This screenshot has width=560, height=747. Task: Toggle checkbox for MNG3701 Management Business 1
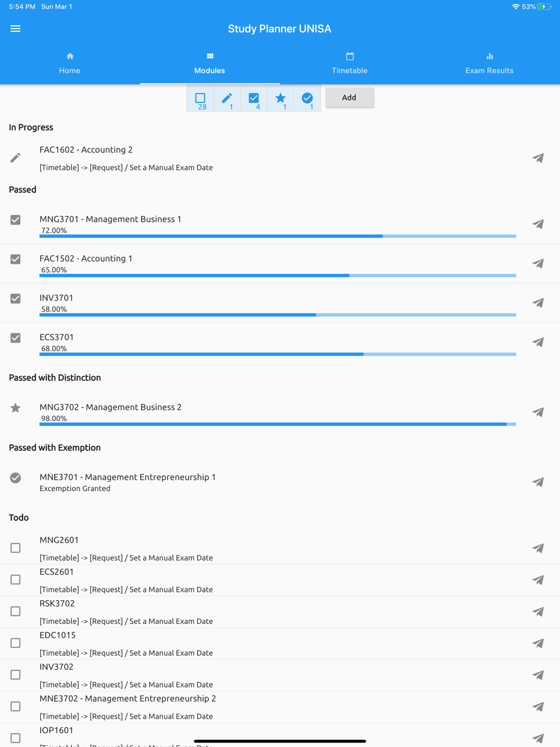pyautogui.click(x=16, y=220)
